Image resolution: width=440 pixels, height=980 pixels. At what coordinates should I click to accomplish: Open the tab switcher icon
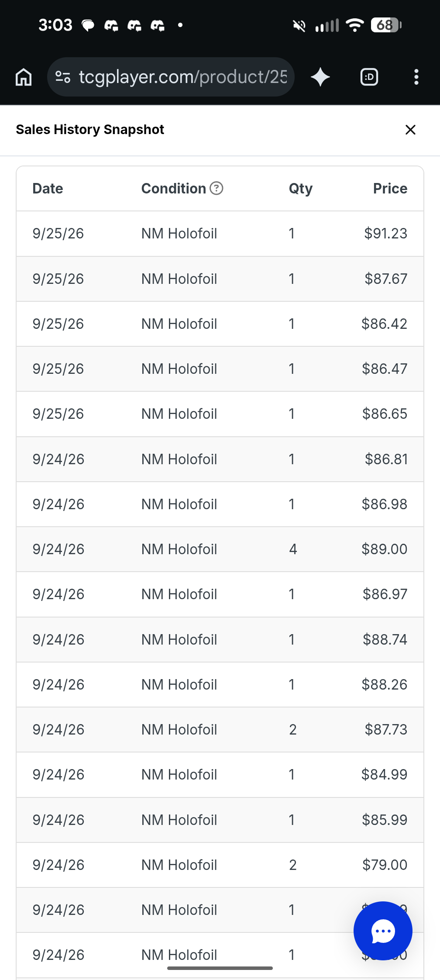click(x=369, y=77)
